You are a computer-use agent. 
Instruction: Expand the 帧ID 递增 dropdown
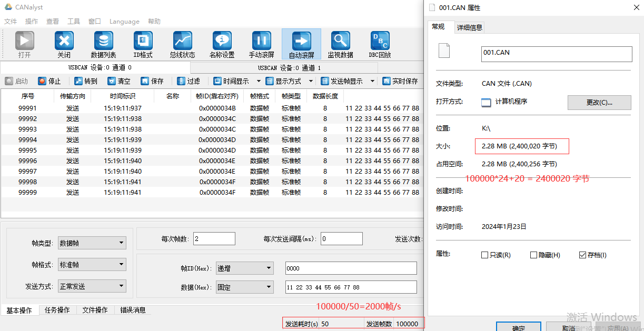tap(244, 268)
